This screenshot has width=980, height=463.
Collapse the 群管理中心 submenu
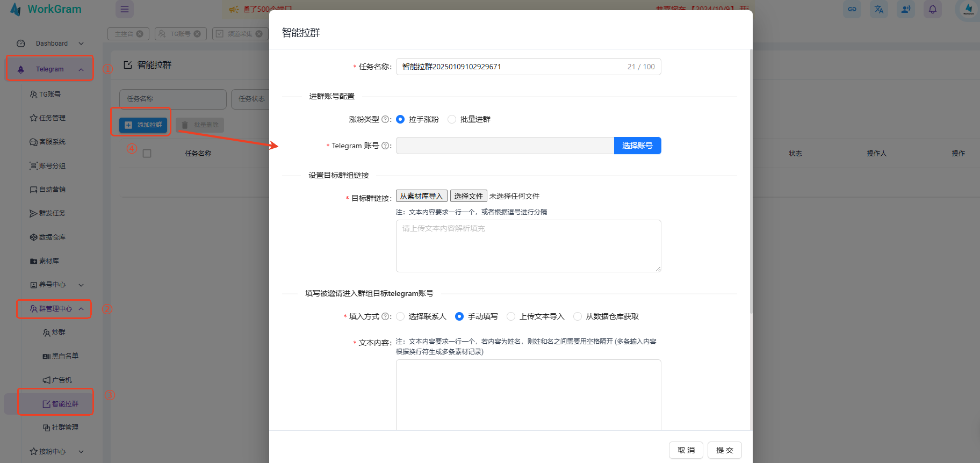pyautogui.click(x=56, y=309)
